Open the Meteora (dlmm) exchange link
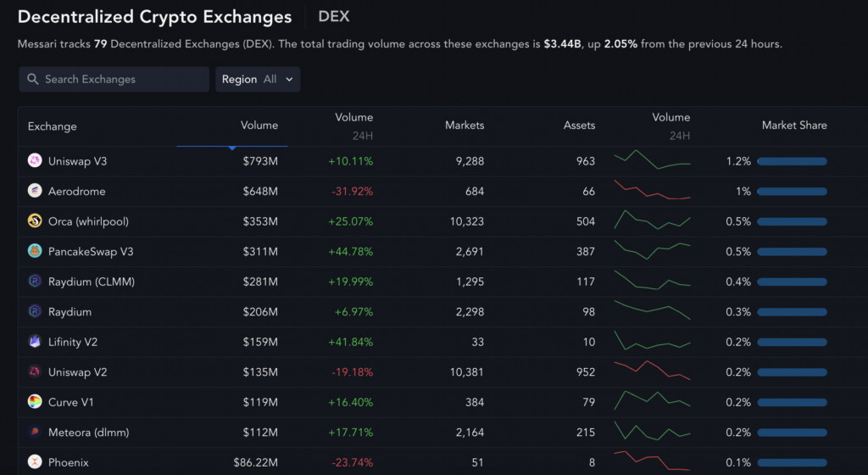Screen dimensions: 868x475 [x=88, y=433]
